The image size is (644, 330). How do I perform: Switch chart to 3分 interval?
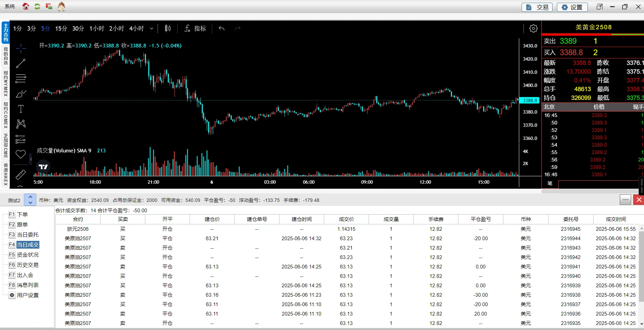(32, 29)
